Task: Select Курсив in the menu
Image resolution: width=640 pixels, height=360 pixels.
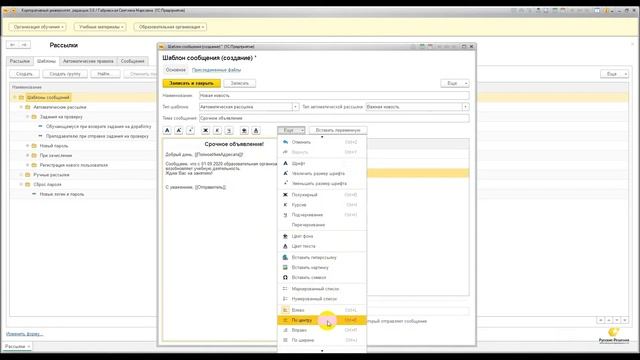Action: 322,205
